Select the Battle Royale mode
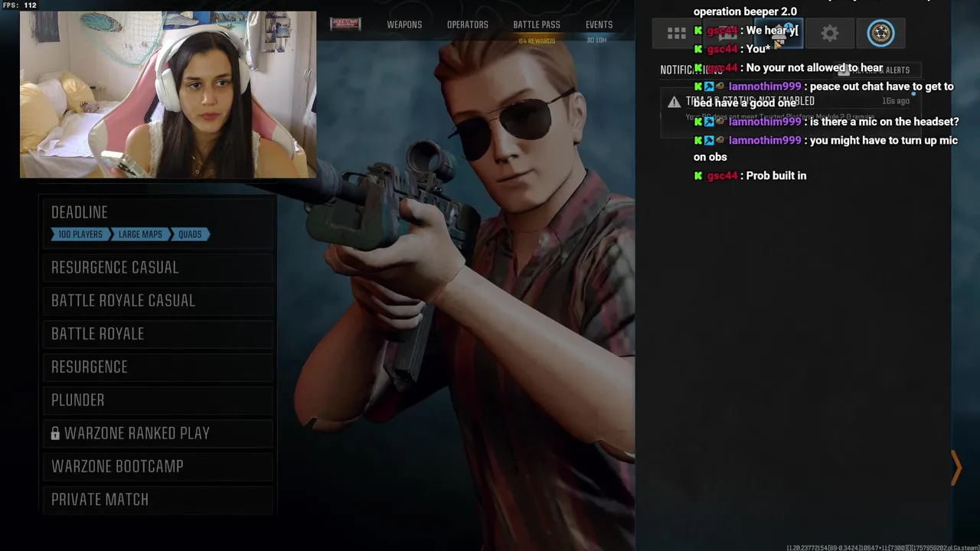 (x=158, y=334)
